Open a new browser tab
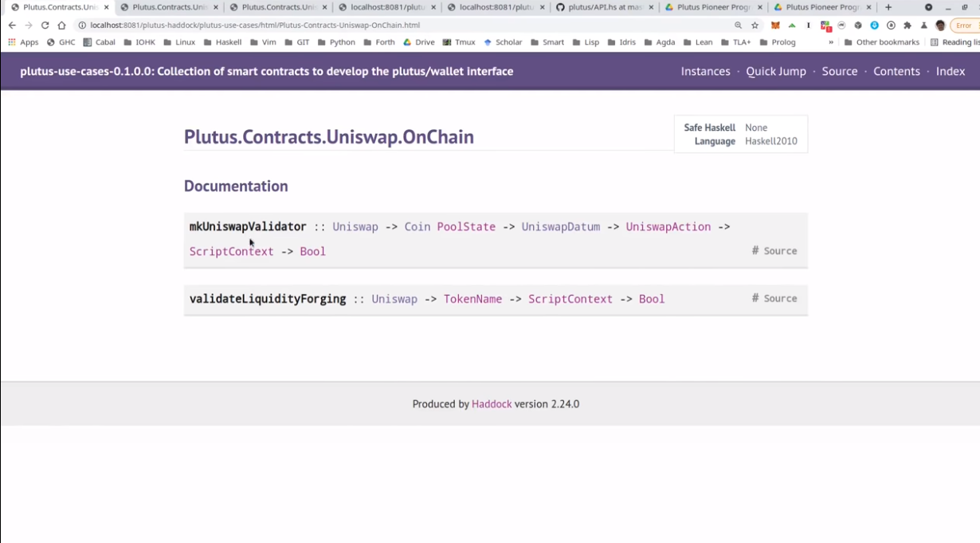 click(x=888, y=7)
